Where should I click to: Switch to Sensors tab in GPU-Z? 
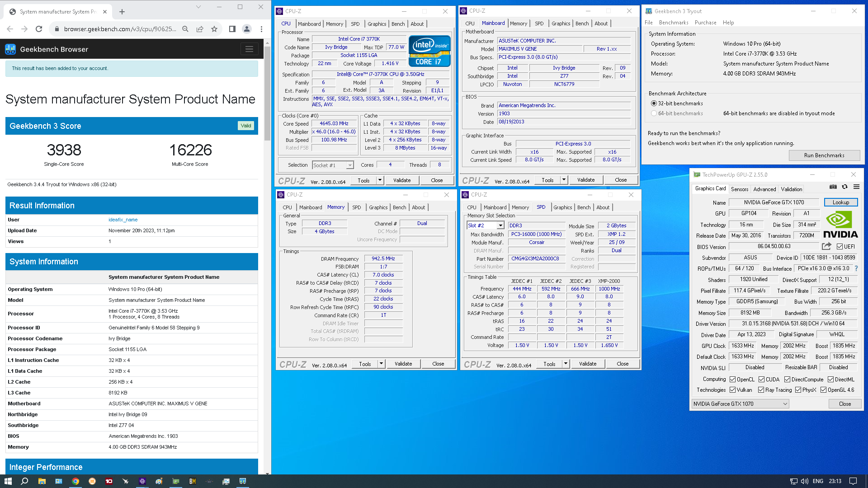pos(740,189)
